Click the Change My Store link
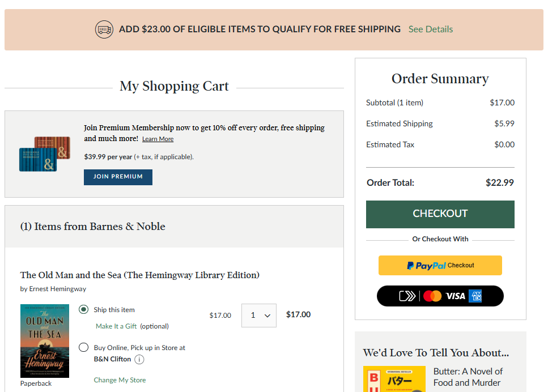The height and width of the screenshot is (392, 548). [120, 380]
